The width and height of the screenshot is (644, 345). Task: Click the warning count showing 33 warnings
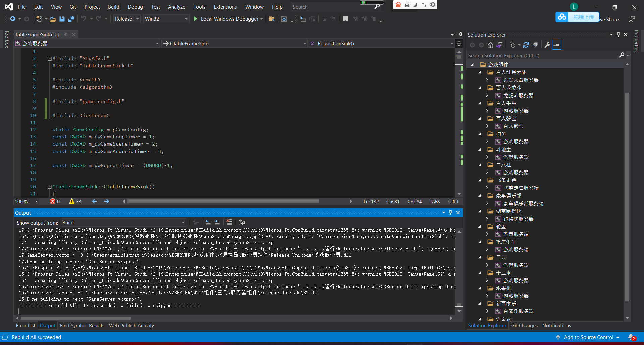75,201
